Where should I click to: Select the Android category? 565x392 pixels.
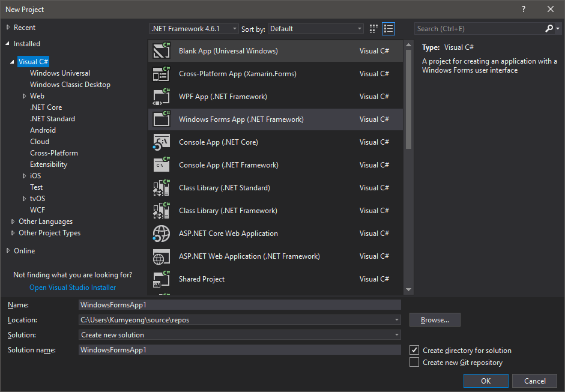point(43,130)
